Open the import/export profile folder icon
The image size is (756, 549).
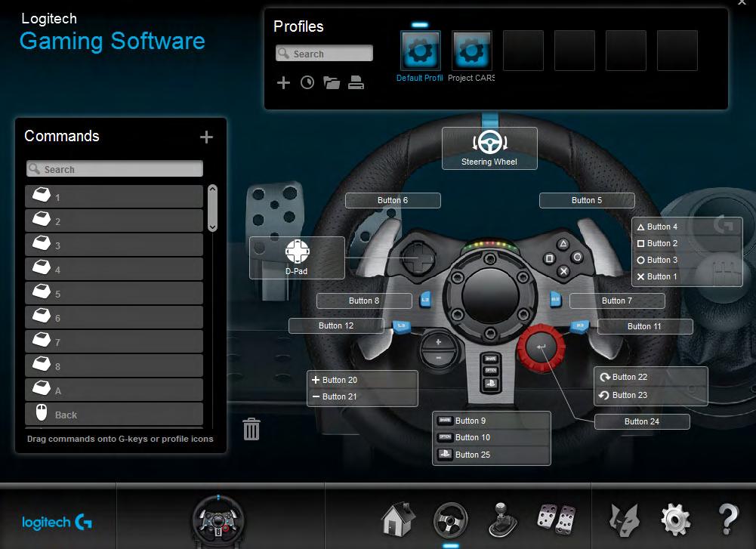tap(332, 83)
